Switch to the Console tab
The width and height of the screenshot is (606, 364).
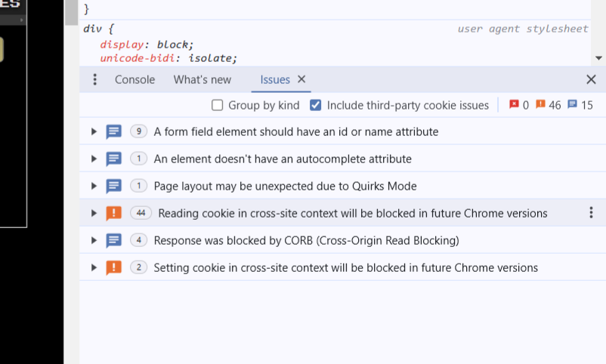(134, 79)
